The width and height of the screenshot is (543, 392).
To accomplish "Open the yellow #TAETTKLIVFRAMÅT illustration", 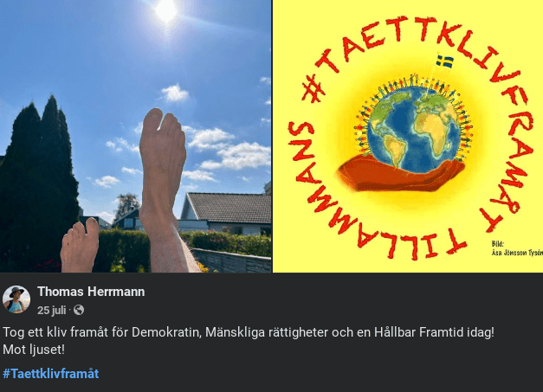I will pos(408,137).
